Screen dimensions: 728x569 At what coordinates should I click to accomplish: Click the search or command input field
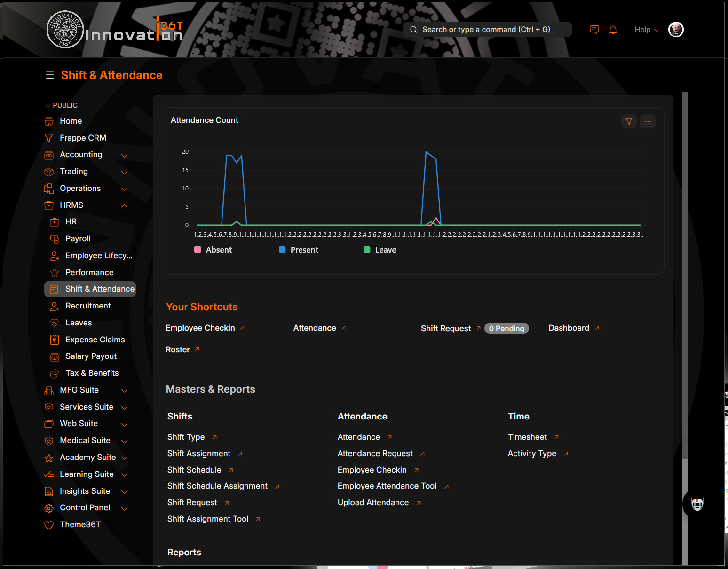coord(487,30)
